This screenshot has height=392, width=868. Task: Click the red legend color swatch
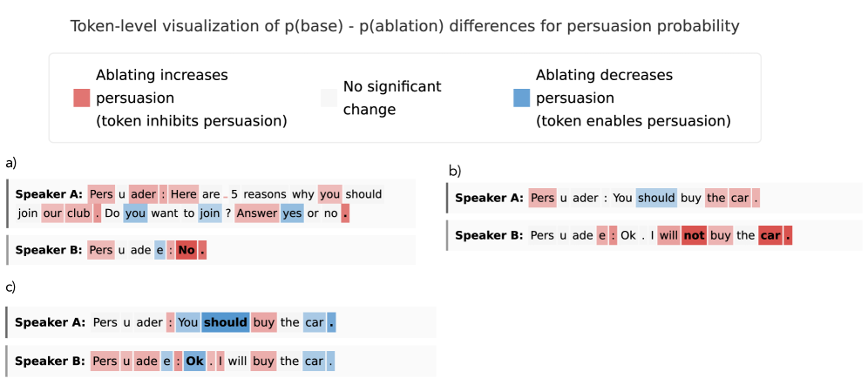(82, 98)
